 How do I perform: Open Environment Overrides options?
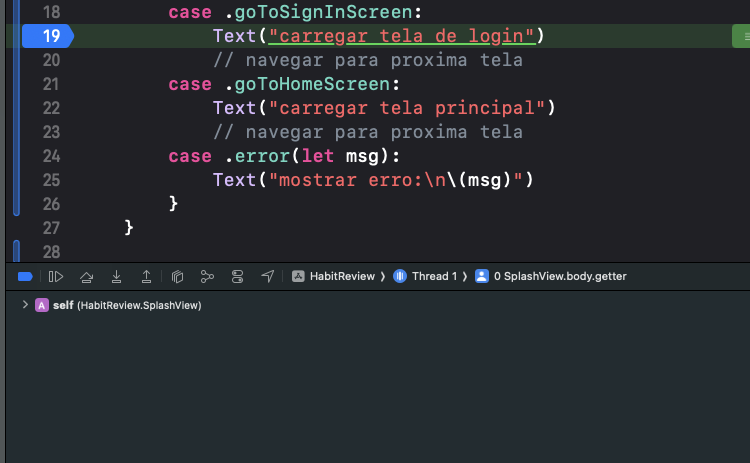[237, 276]
